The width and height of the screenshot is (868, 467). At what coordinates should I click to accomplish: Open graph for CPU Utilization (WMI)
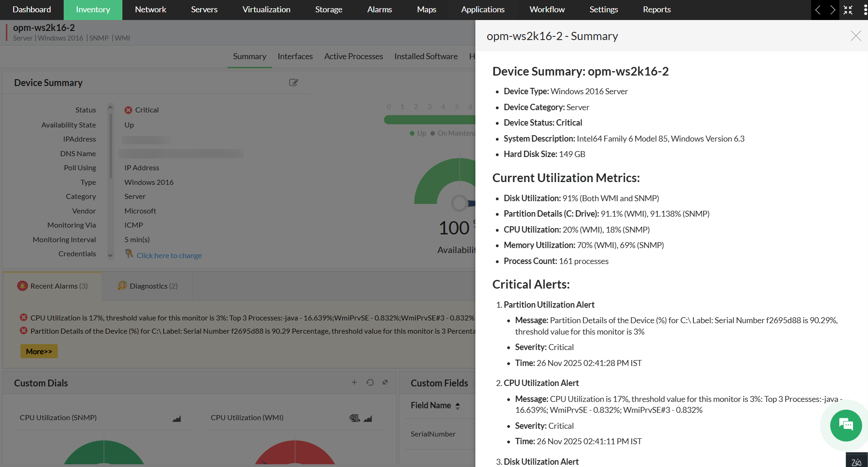tap(368, 418)
